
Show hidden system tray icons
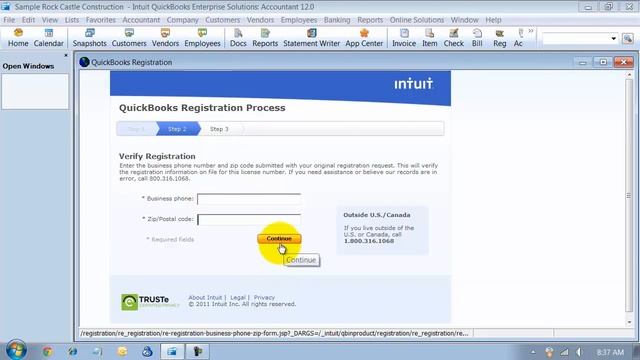[x=533, y=351]
